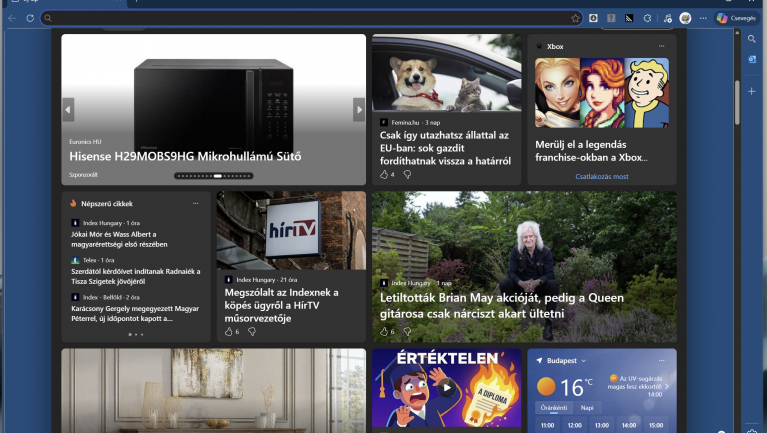Open Hisense H29MOBS9HG Mikrohullámú Sütő ad
Image resolution: width=767 pixels, height=433 pixels.
[x=185, y=157]
